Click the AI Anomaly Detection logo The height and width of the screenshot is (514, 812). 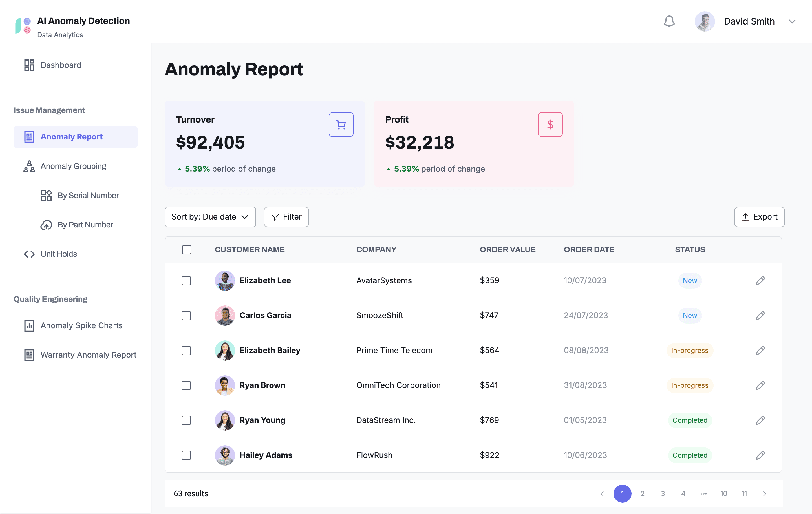coord(23,26)
